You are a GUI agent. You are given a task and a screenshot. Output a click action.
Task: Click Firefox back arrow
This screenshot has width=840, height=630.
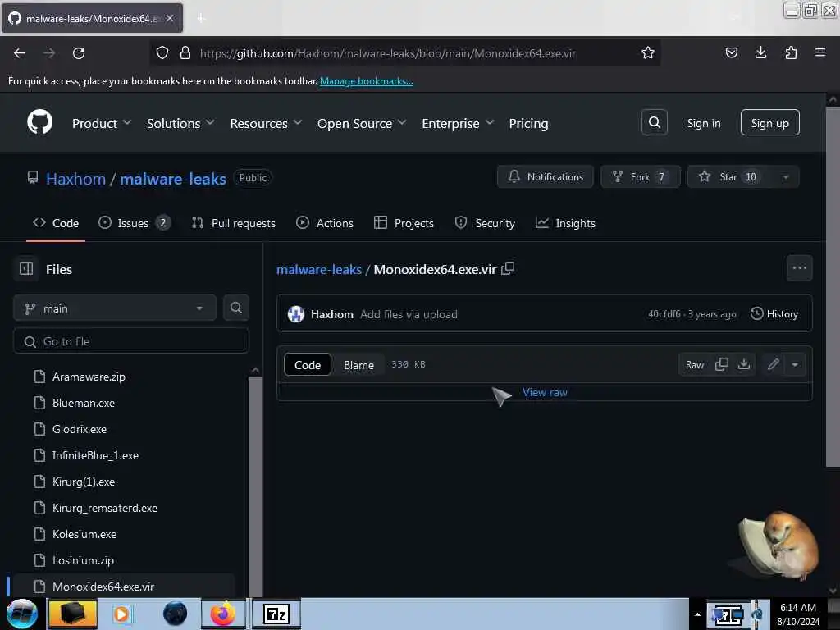click(x=20, y=53)
